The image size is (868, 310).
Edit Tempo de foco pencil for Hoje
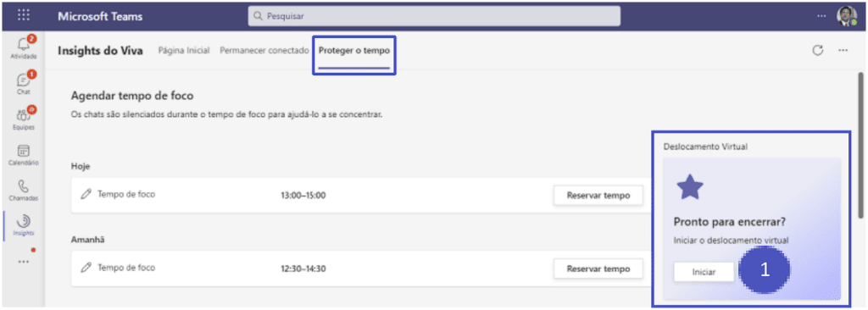click(86, 194)
